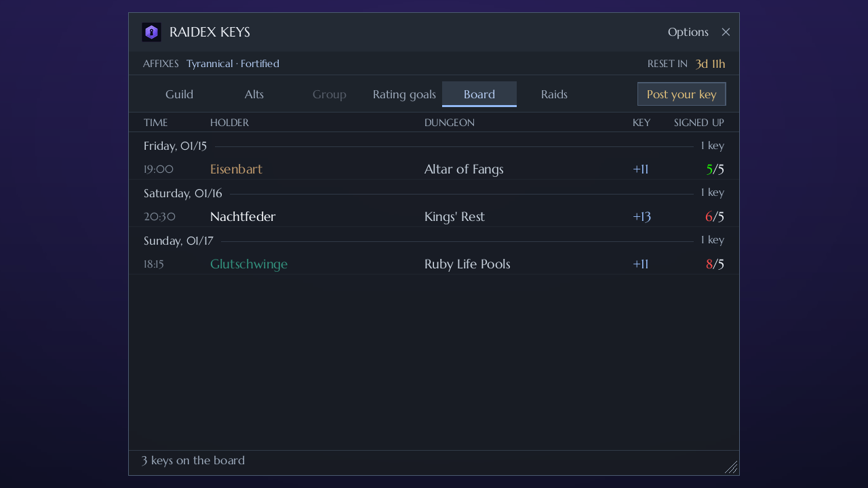
Task: Click the 5/5 signed up count
Action: pyautogui.click(x=715, y=169)
